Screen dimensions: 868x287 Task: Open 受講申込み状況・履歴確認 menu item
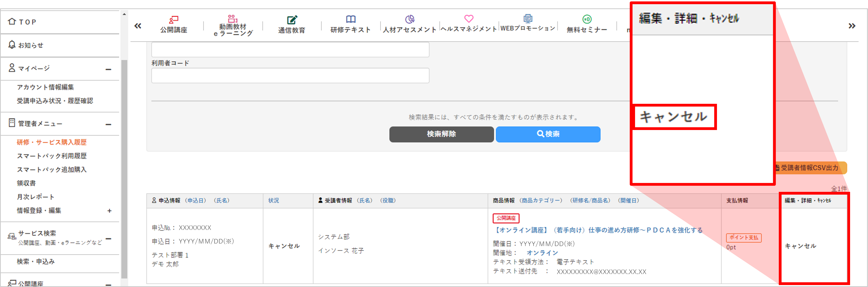click(x=55, y=101)
